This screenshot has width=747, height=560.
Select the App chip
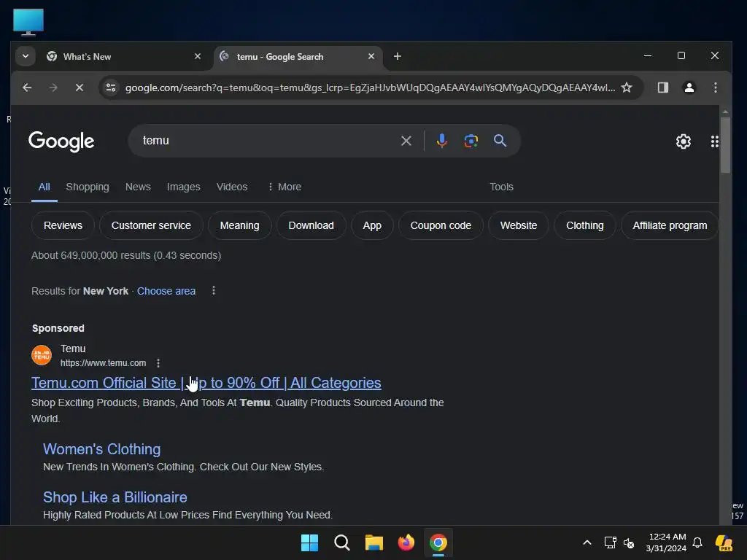pos(372,225)
